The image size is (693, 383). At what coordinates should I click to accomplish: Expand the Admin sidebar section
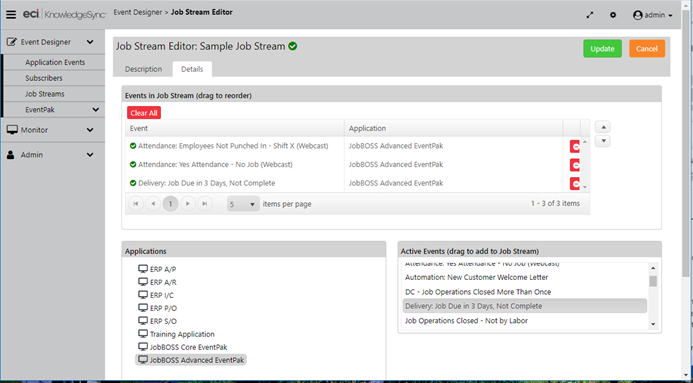click(90, 155)
